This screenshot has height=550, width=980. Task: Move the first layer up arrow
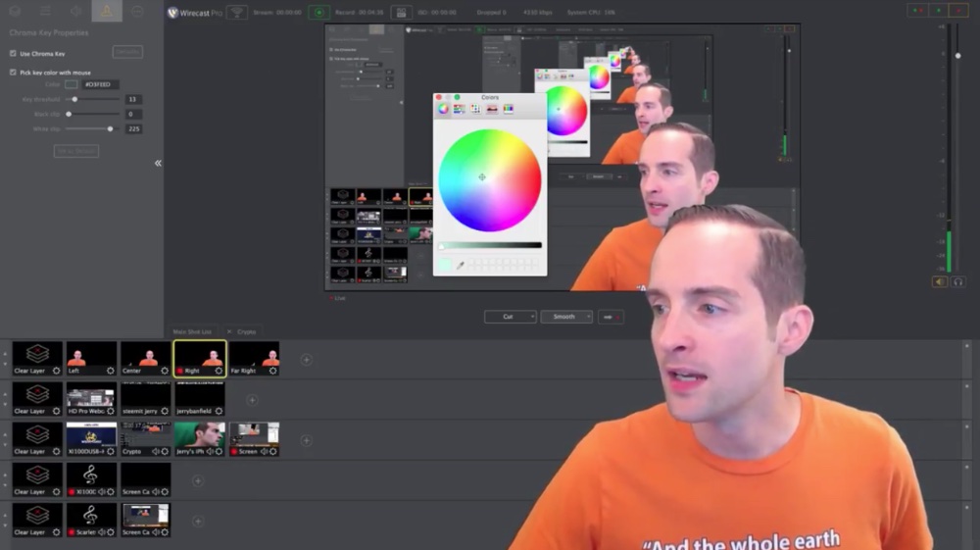pyautogui.click(x=5, y=354)
